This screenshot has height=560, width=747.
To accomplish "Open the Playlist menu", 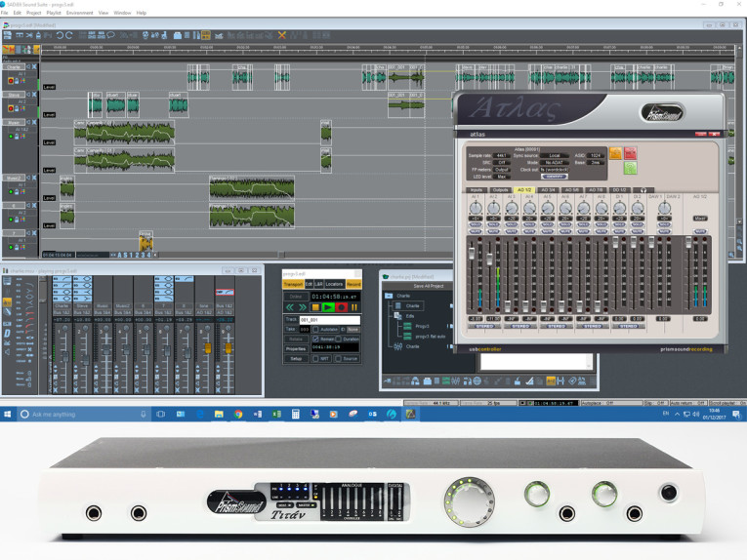I will coord(54,13).
